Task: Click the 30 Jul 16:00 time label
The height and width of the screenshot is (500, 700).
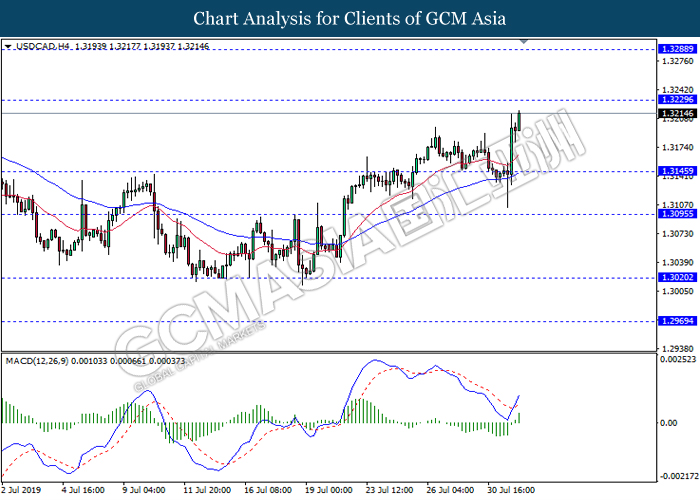Action: pyautogui.click(x=511, y=490)
